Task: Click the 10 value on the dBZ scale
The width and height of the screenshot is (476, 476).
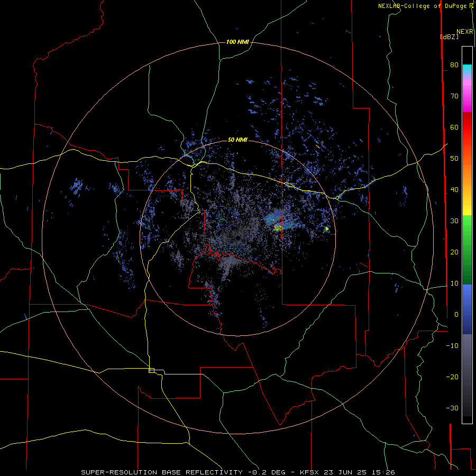Action: [454, 283]
